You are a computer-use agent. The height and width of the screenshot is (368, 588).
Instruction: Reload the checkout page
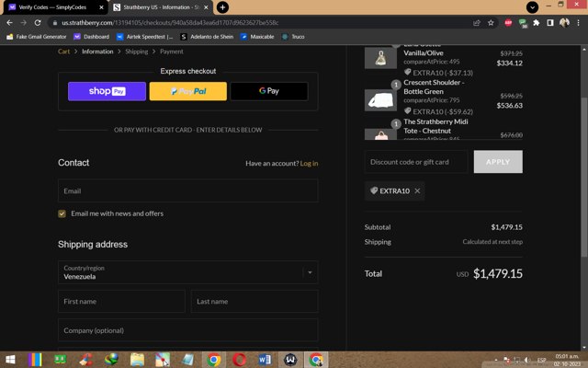[38, 22]
